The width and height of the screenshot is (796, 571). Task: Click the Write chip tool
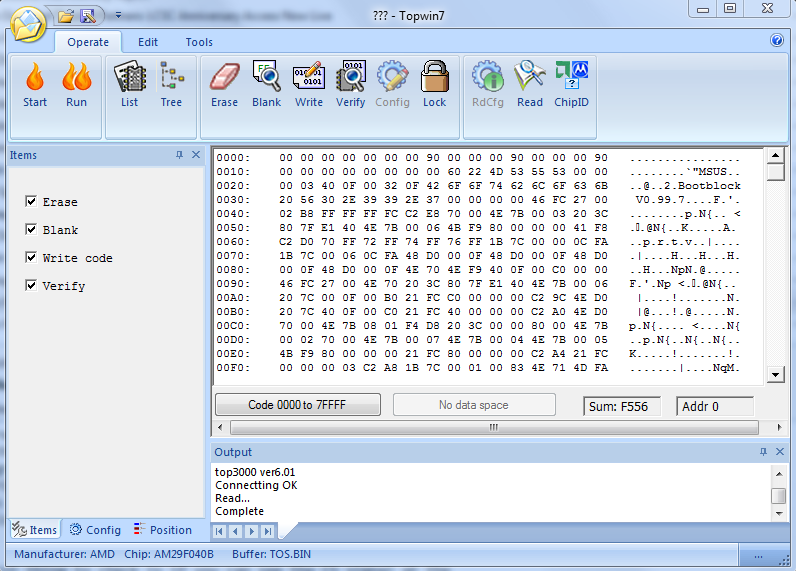309,84
